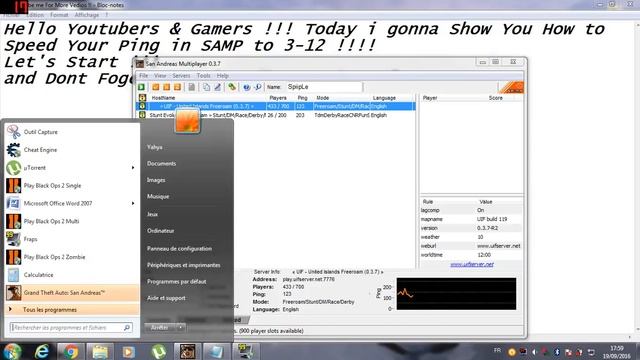Click the Arrêter shutdown button
This screenshot has height=360, width=640.
tap(160, 327)
